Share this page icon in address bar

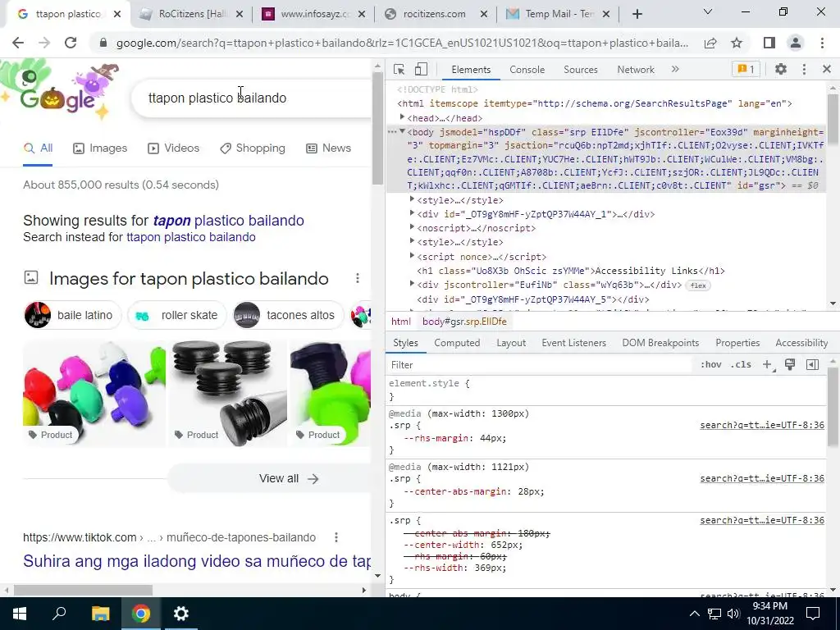[710, 43]
